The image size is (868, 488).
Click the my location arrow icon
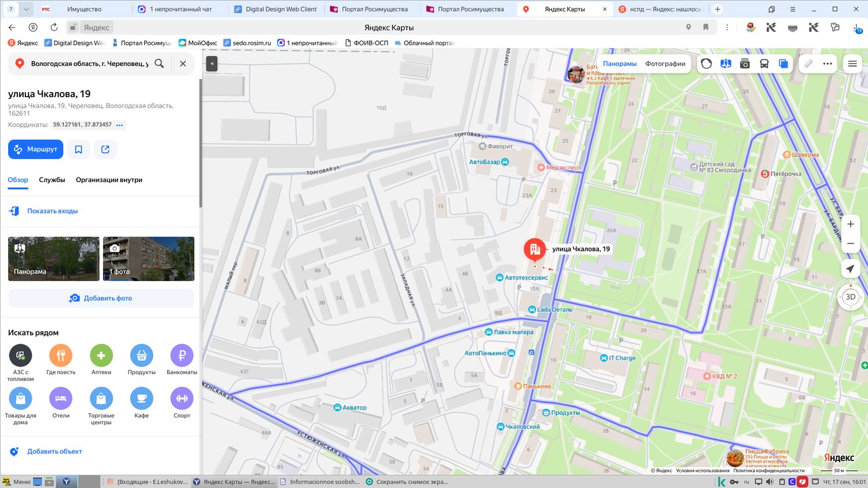pos(850,269)
